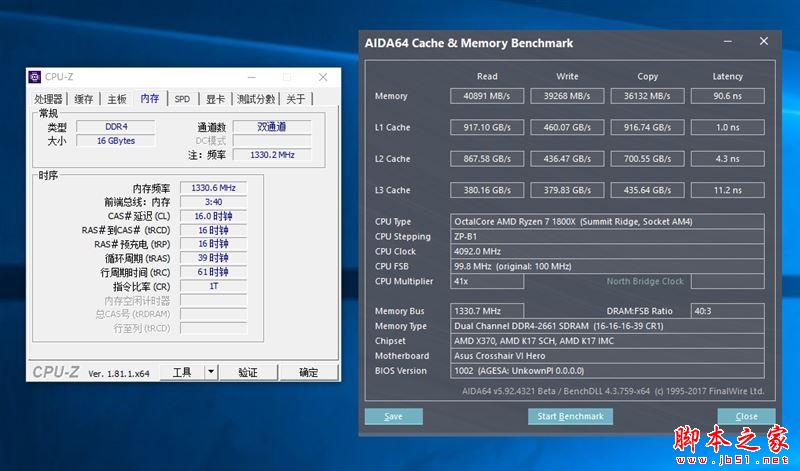800x471 pixels.
Task: Click Start Benchmark in AIDA64
Action: [x=570, y=416]
